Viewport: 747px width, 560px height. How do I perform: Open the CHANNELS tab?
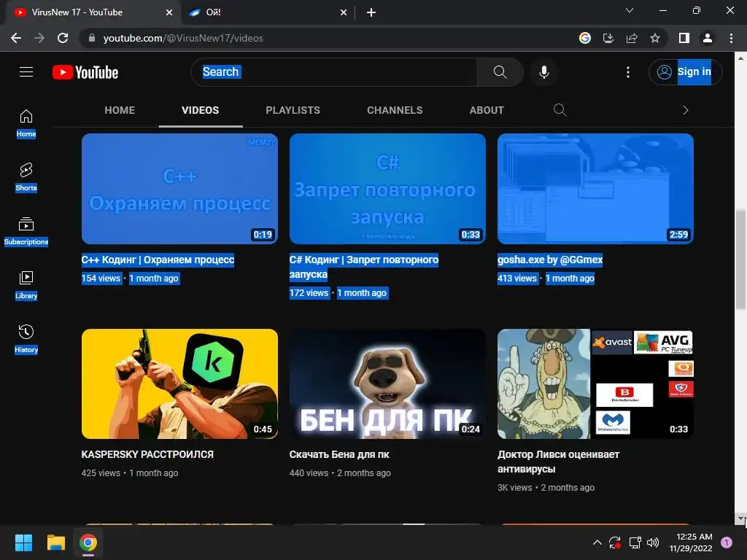pos(395,111)
